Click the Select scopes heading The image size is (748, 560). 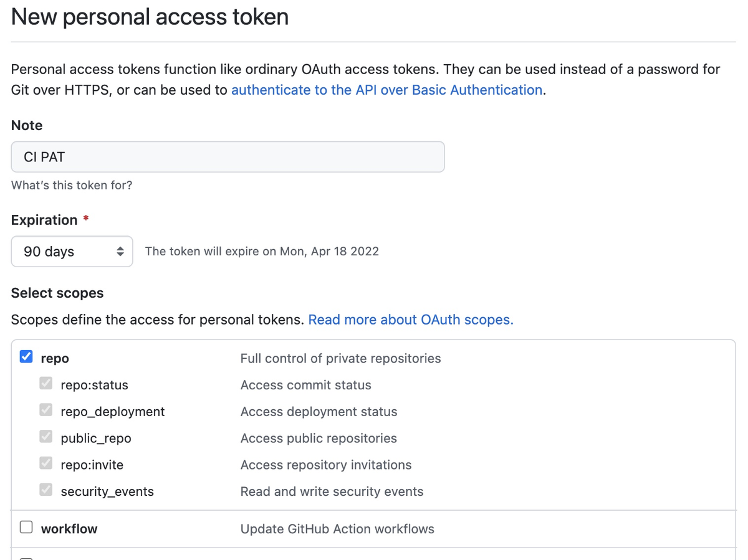coord(57,293)
